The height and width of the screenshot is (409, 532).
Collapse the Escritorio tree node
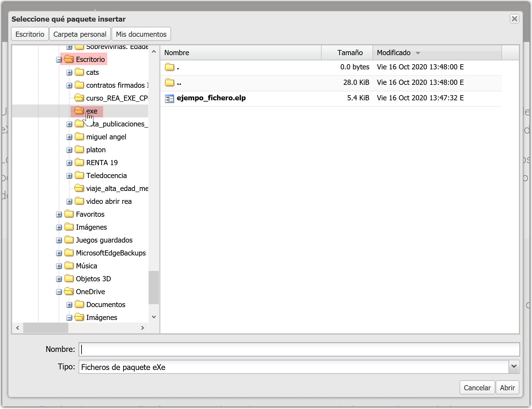(x=59, y=60)
